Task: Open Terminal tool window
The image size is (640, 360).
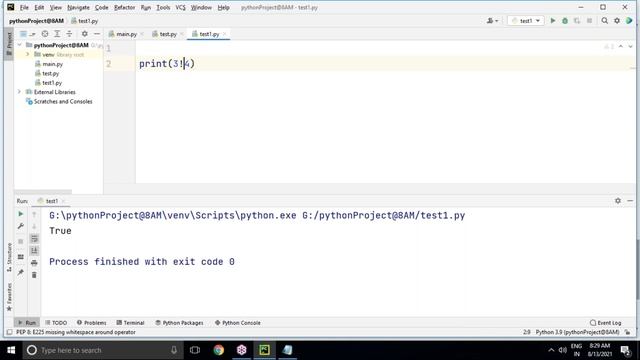Action: [x=130, y=322]
